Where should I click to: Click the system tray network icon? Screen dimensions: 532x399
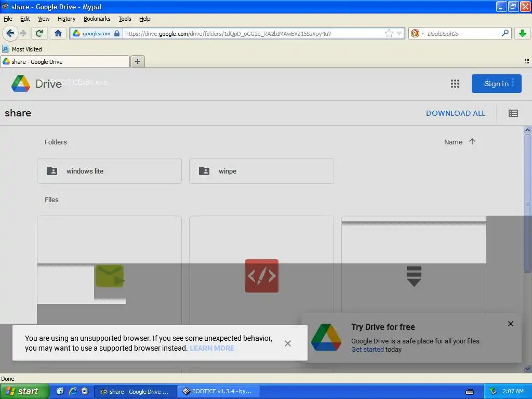[494, 391]
